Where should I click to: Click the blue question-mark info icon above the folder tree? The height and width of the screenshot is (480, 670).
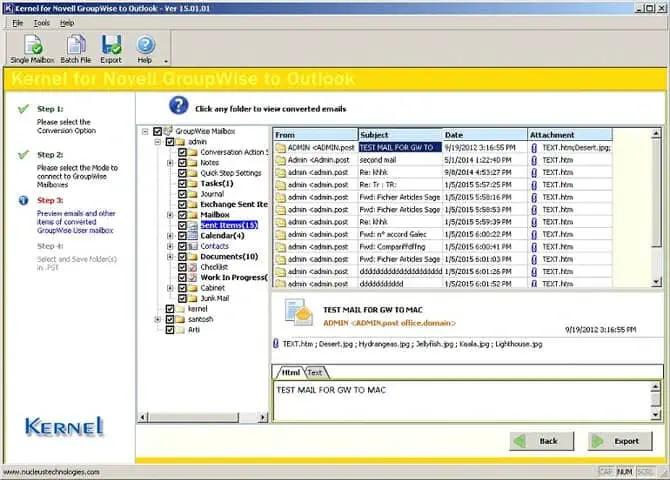179,105
